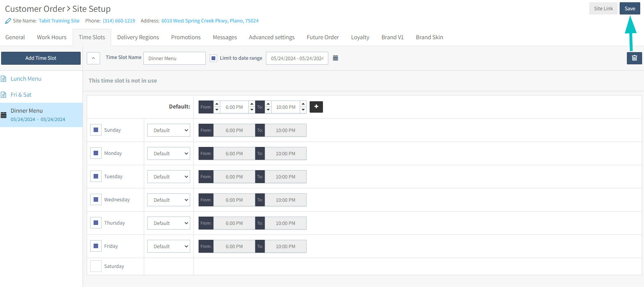Open the Delivery Regions tab
644x287 pixels.
[x=138, y=37]
